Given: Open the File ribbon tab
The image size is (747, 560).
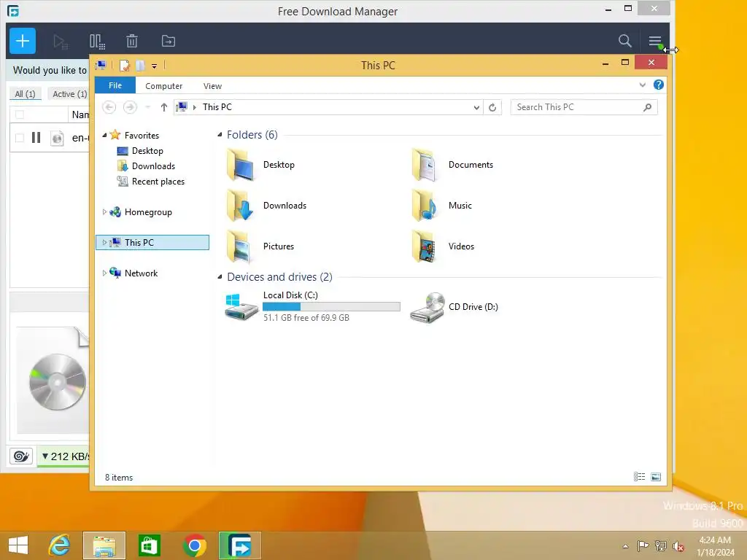Looking at the screenshot, I should click(115, 85).
